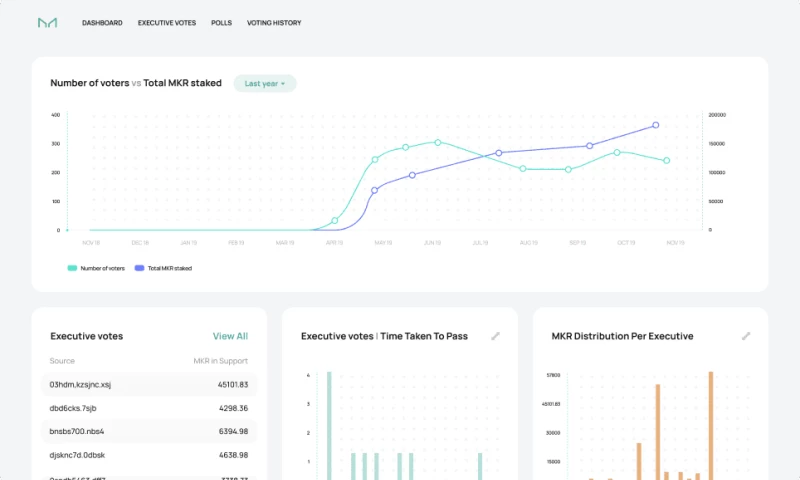Viewport: 800px width, 480px height.
Task: Open the Polls nav item
Action: click(221, 23)
